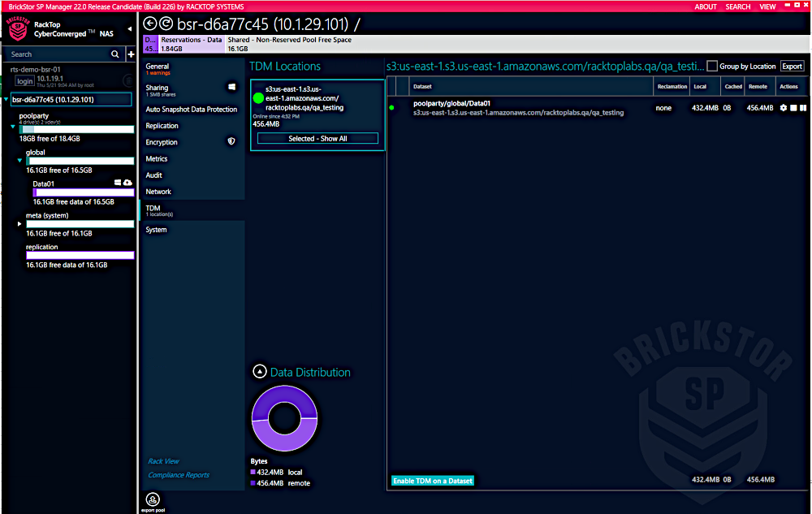The height and width of the screenshot is (514, 812).
Task: Tick the Group by Location checkbox
Action: click(712, 67)
